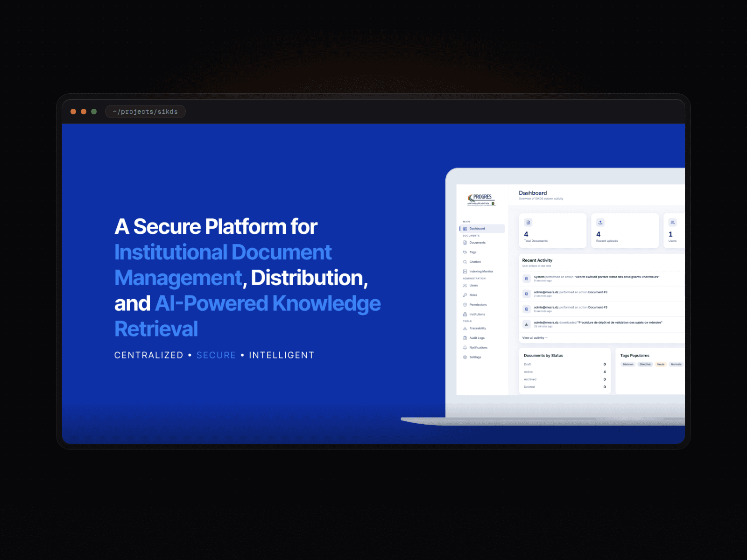Open the Document #3 activity from 2 seconds ago
Image resolution: width=747 pixels, height=560 pixels.
point(602,294)
